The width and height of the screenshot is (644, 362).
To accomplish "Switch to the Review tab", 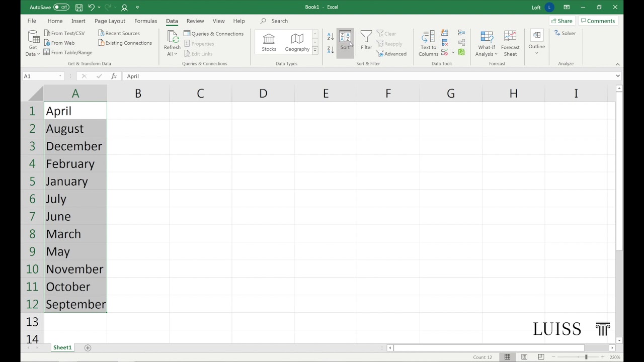I will pos(195,21).
